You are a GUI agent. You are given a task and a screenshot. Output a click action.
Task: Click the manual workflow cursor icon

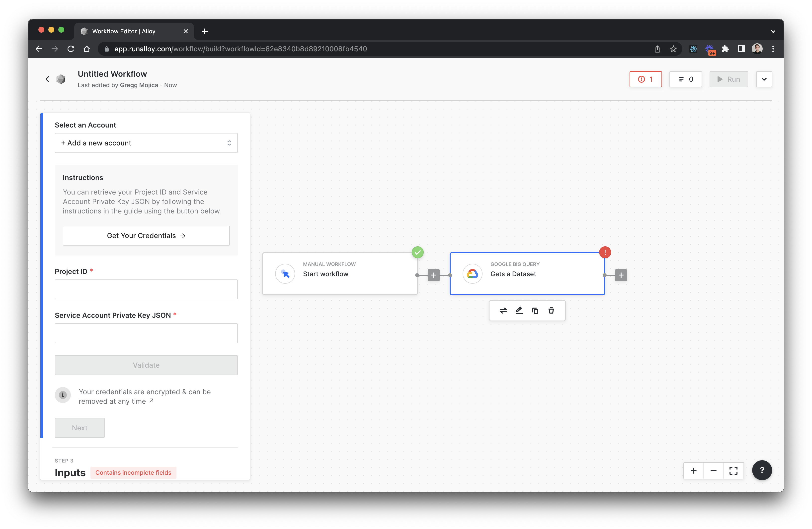tap(285, 273)
